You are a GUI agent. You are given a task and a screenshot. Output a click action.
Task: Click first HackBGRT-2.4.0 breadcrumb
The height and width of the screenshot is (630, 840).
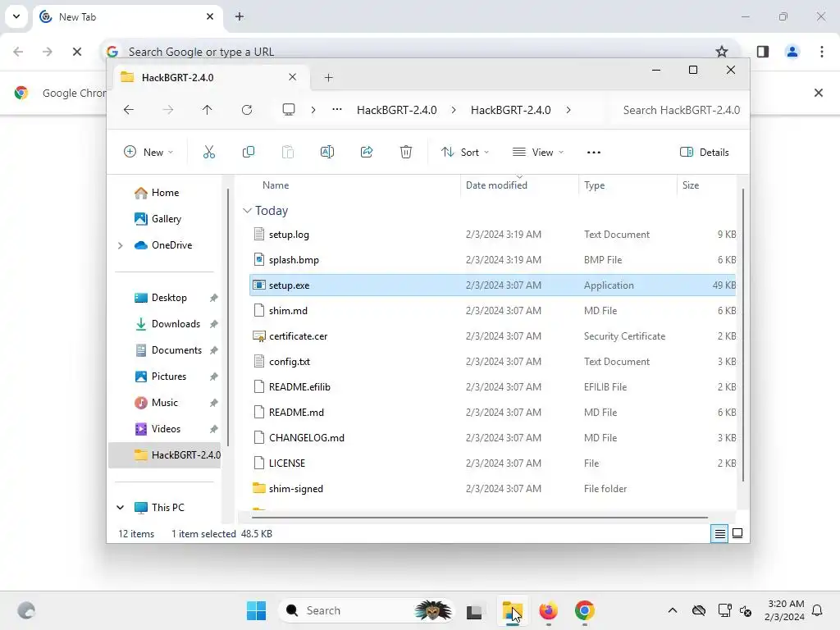point(396,110)
